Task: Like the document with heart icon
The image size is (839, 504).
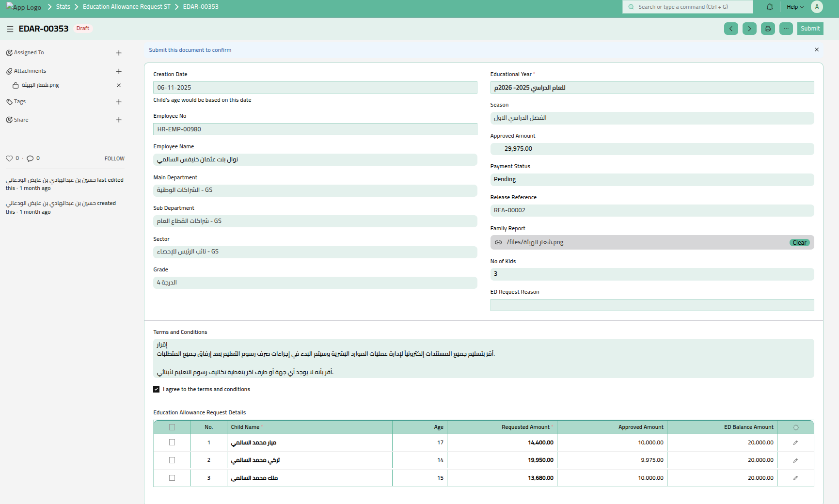Action: point(9,158)
